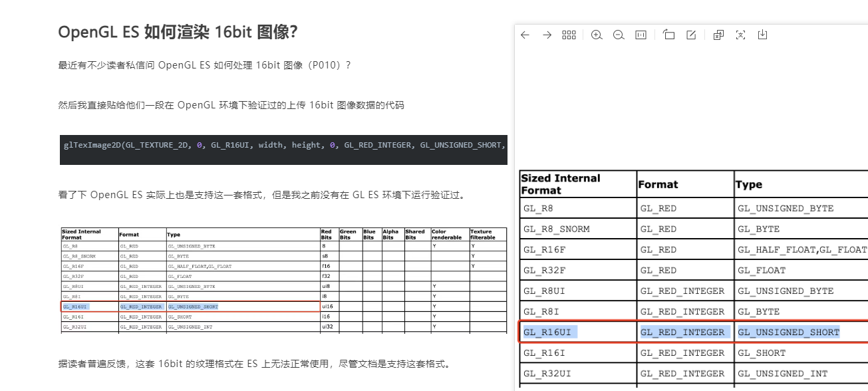Click paragraph mentioning P010 16bit images
Viewport: 868px width, 391px height.
tap(205, 65)
